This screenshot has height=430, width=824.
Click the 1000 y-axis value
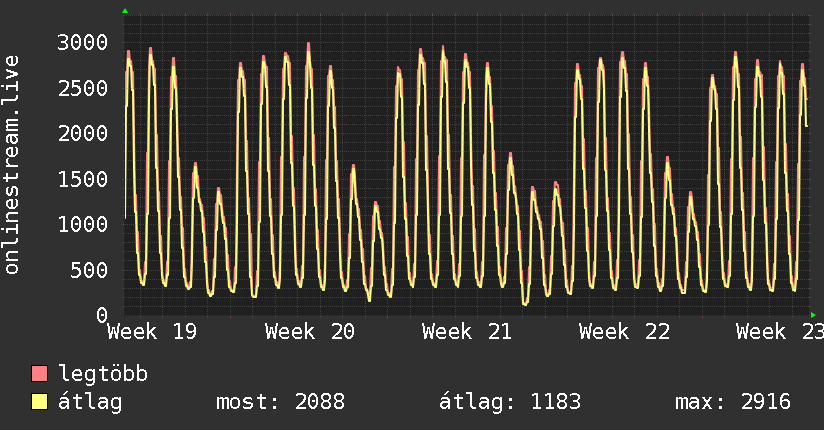[x=83, y=224]
